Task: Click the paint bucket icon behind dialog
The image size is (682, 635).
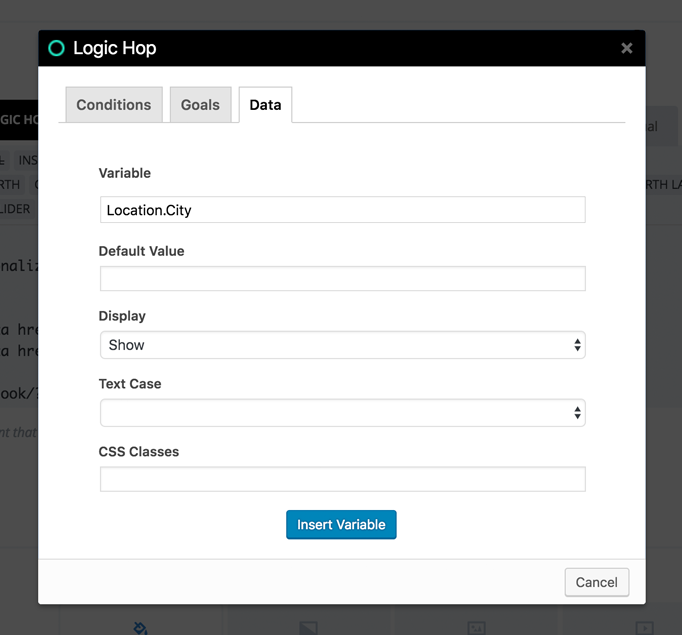Action: point(140,628)
